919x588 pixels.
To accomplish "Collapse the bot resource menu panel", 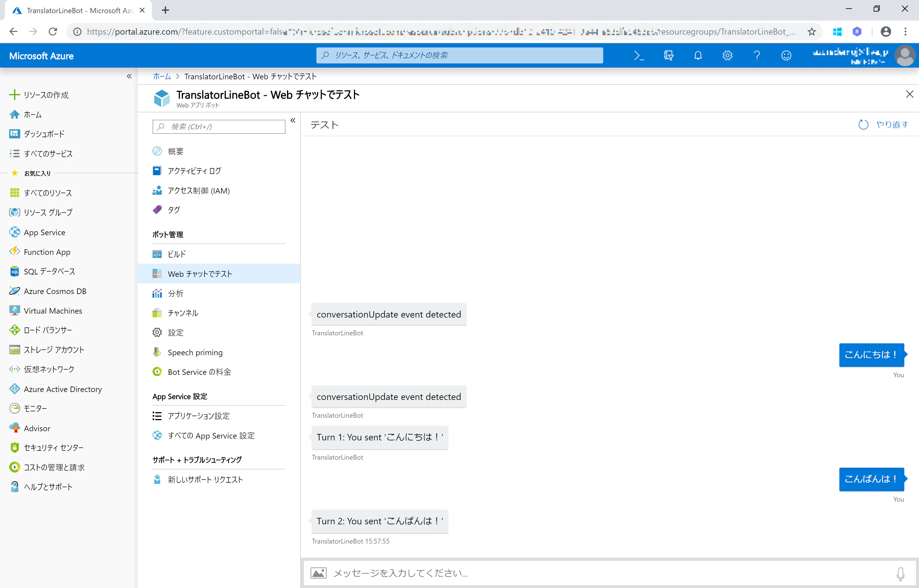I will tap(293, 120).
